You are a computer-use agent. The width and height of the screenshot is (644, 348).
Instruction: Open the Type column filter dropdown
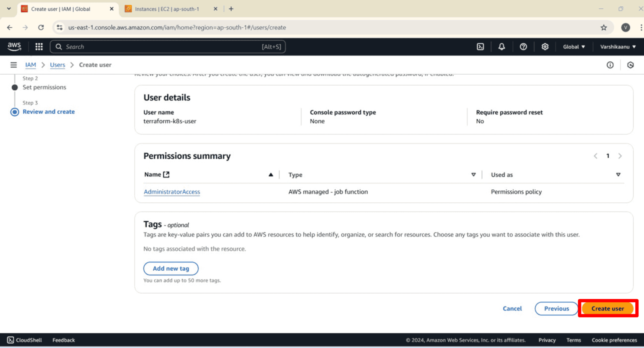click(x=473, y=174)
